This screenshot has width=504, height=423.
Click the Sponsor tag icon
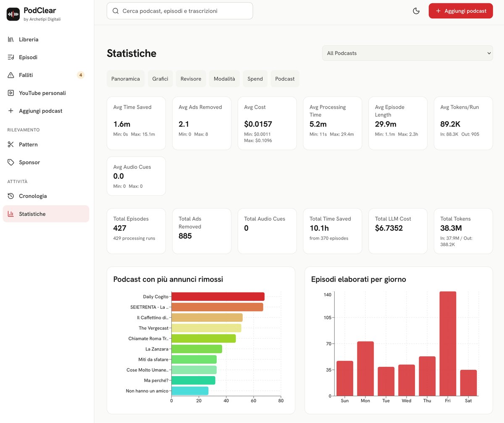coord(11,162)
